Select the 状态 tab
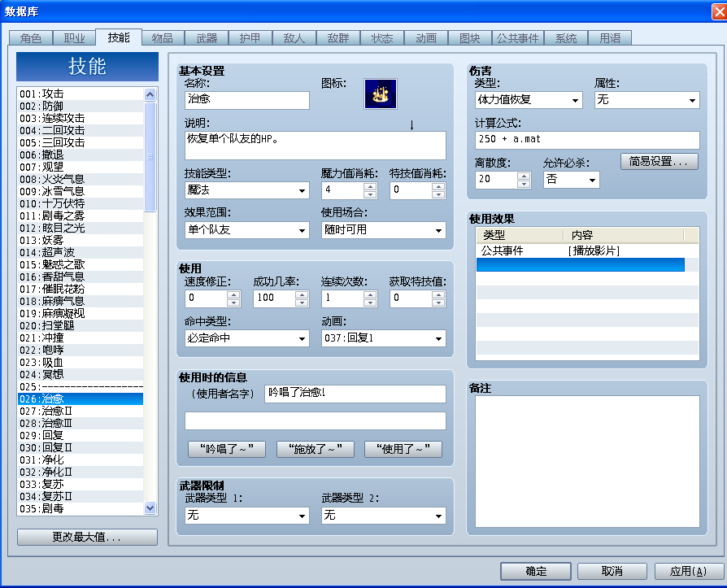 382,38
